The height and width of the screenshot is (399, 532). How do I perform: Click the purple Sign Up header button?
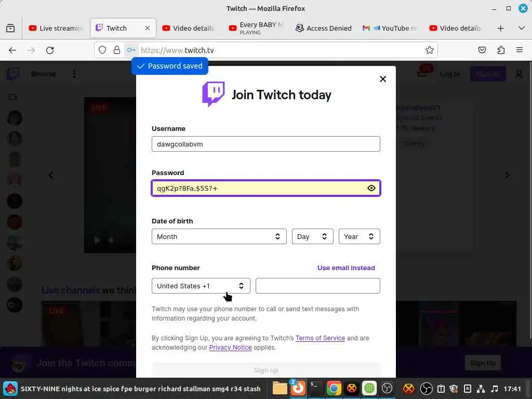click(487, 74)
